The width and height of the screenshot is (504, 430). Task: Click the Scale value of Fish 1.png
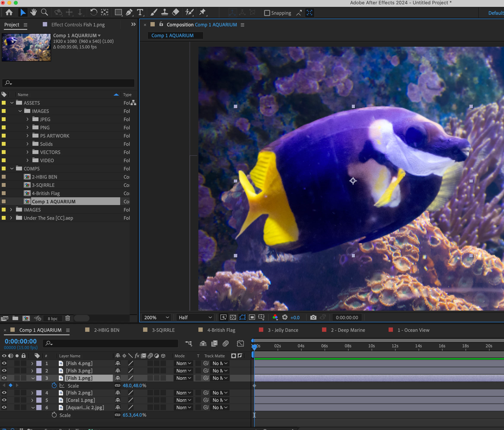(134, 385)
